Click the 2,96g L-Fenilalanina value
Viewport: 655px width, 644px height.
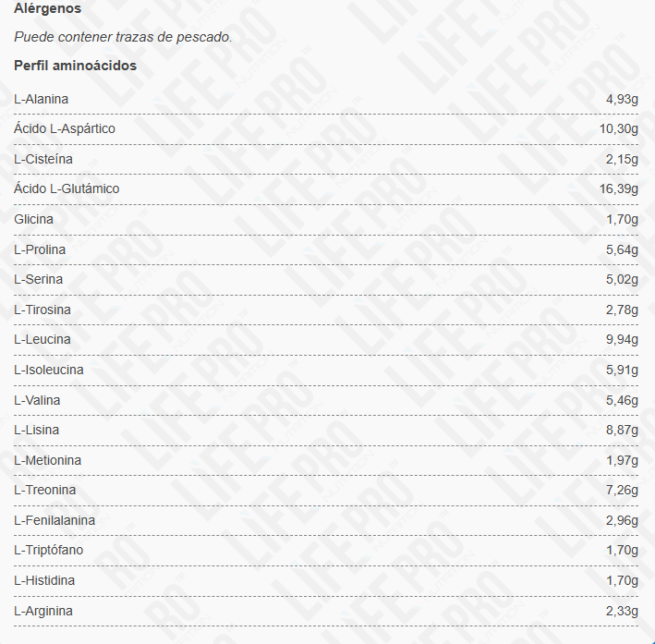(622, 520)
